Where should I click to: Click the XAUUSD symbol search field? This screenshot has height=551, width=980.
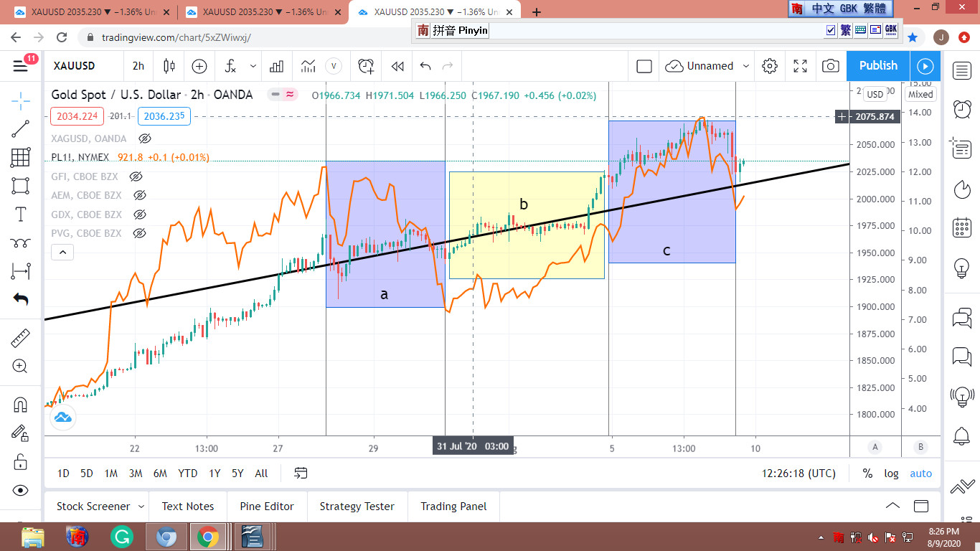[x=75, y=66]
